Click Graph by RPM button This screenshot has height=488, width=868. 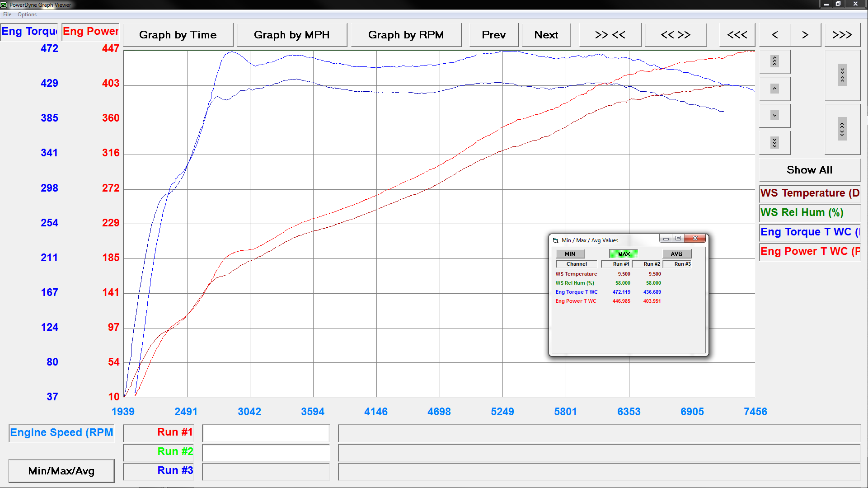(406, 35)
